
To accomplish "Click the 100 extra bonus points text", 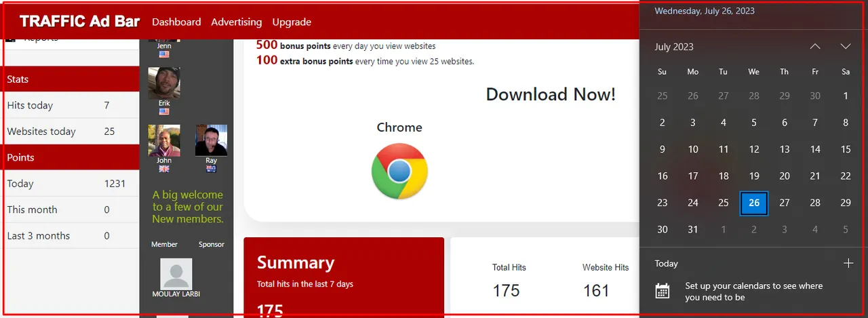I will [365, 60].
